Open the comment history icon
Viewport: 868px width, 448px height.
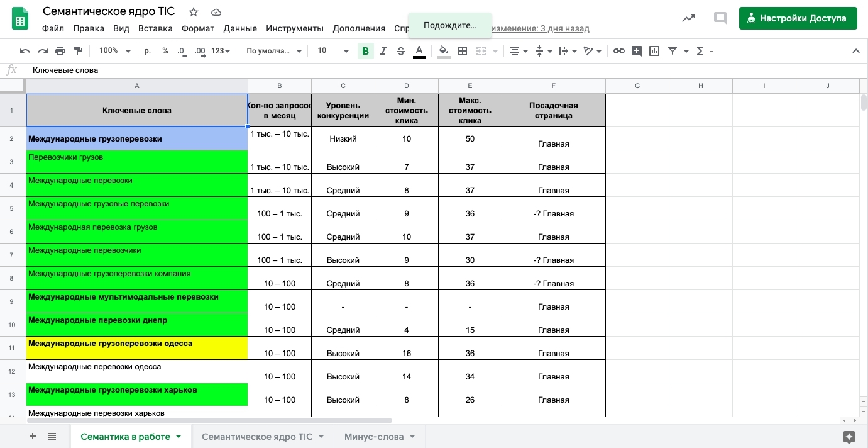pos(720,18)
